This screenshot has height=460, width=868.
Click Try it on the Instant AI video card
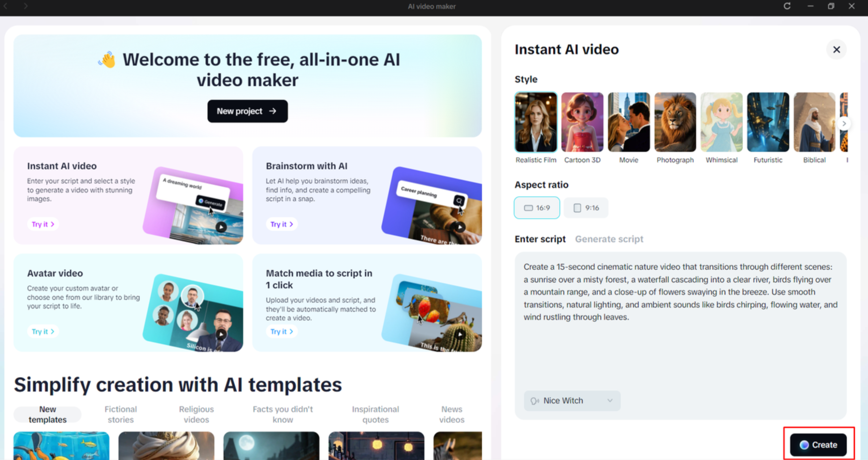click(x=43, y=224)
